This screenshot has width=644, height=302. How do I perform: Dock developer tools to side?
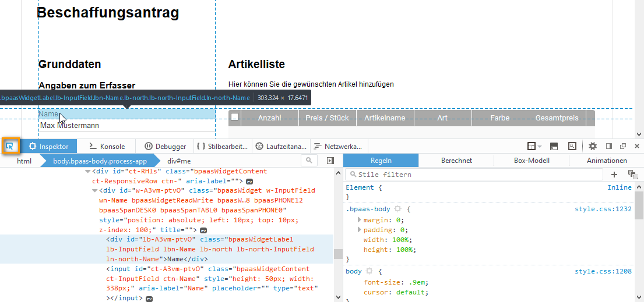click(x=608, y=146)
